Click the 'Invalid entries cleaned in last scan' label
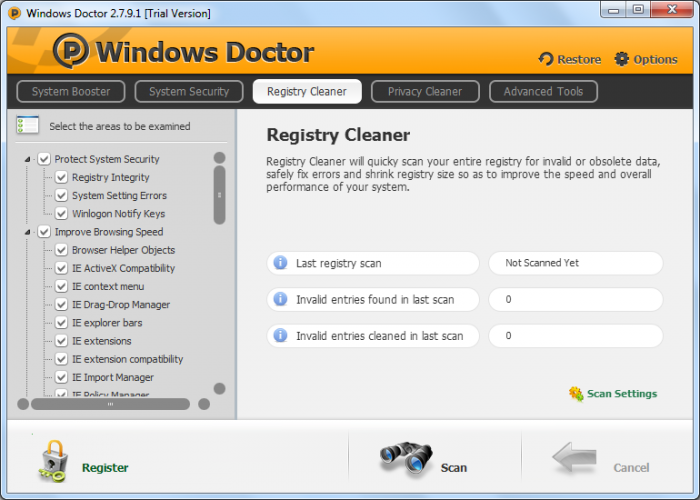The width and height of the screenshot is (700, 500). coord(379,336)
